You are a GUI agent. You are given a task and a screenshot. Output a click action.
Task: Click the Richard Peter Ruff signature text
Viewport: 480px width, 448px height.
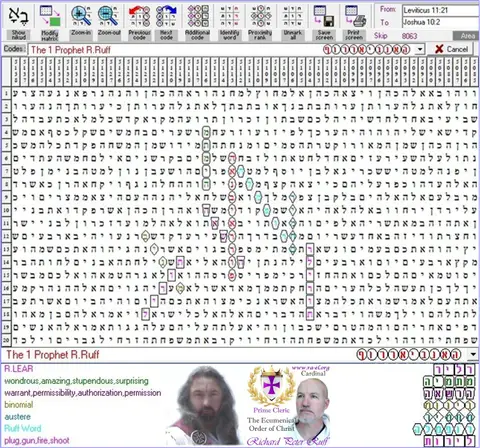(288, 441)
